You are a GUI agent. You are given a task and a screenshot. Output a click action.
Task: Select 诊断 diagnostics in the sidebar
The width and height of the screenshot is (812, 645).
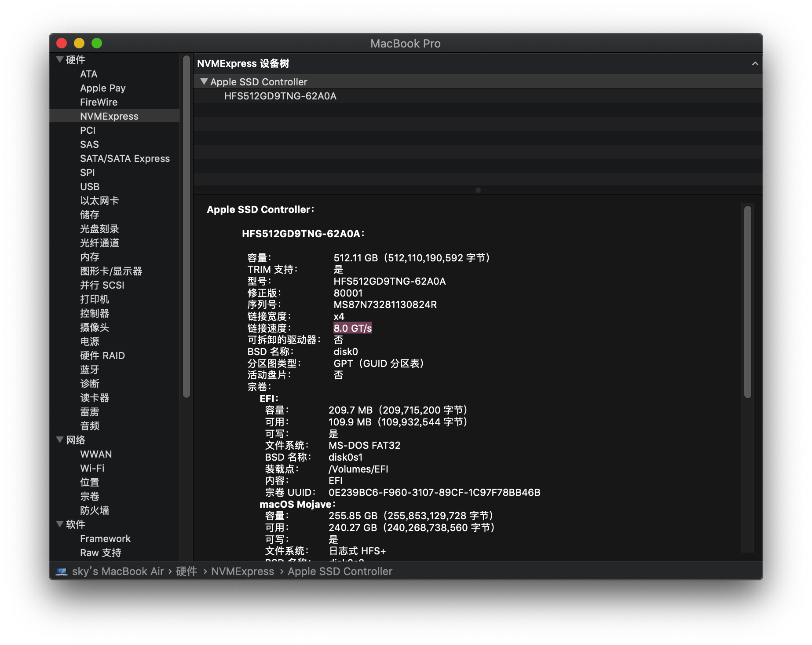(90, 384)
